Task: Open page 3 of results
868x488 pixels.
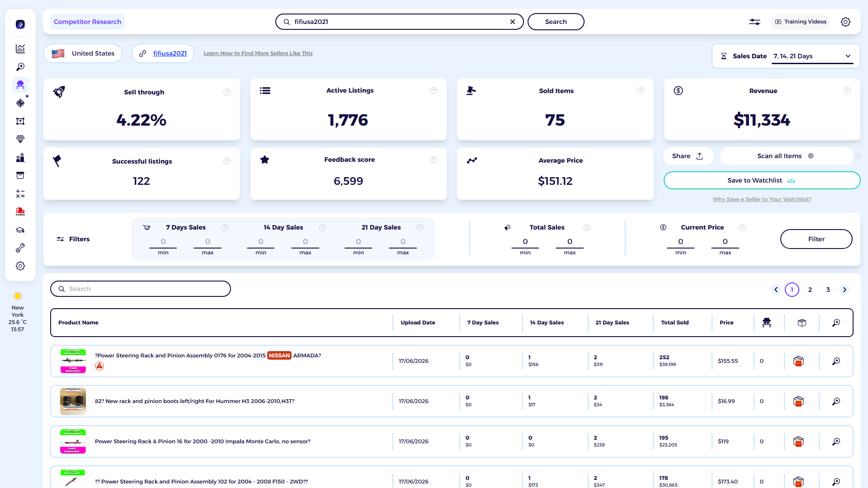Action: point(828,290)
